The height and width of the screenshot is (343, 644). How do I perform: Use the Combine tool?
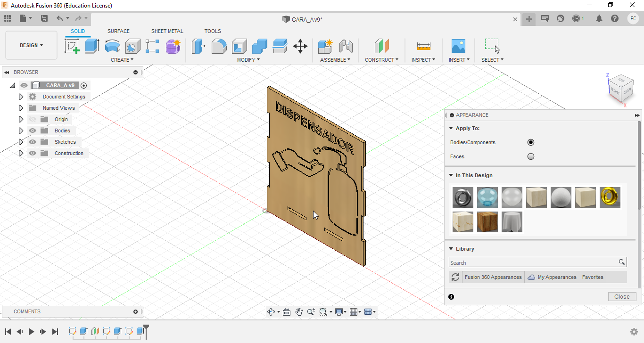[x=259, y=46]
